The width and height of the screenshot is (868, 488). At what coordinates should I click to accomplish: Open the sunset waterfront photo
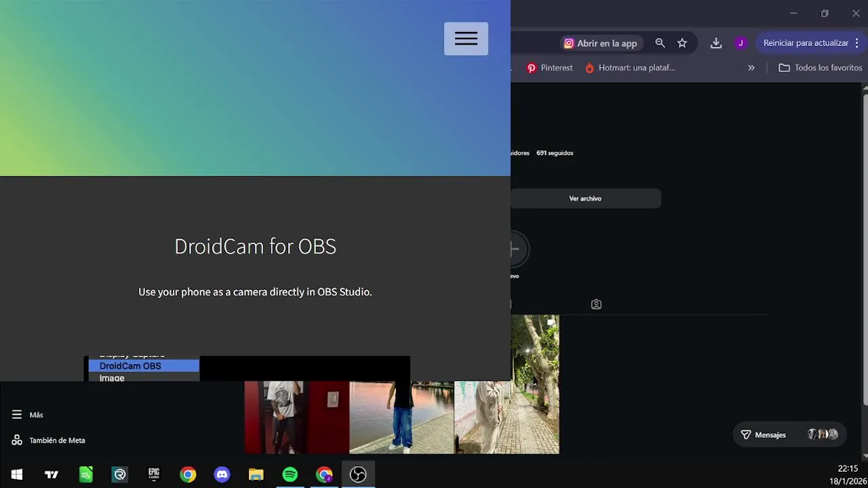click(x=401, y=418)
